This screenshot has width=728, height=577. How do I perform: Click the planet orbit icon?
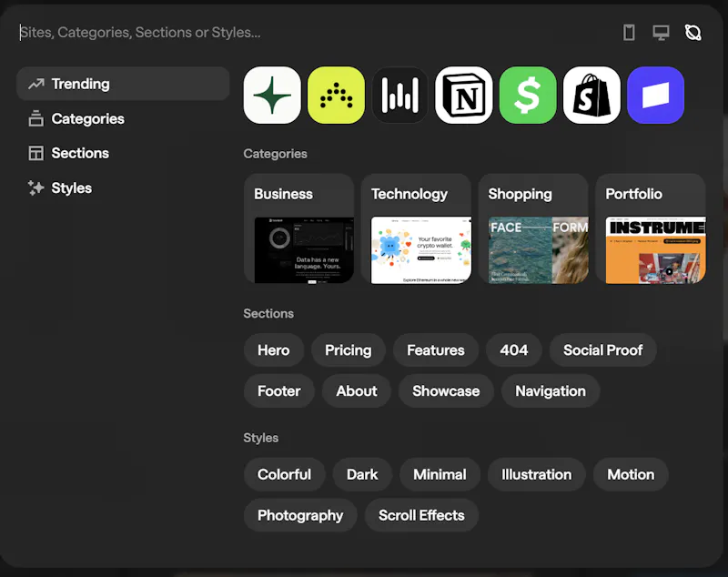(693, 33)
